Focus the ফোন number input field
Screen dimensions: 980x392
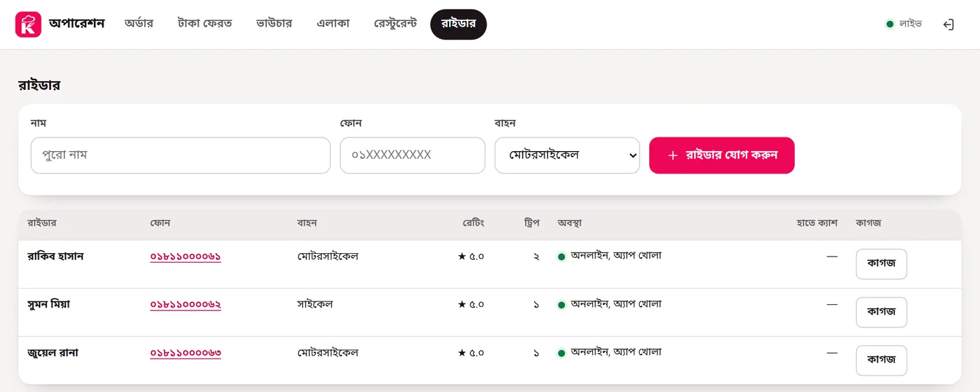click(412, 155)
